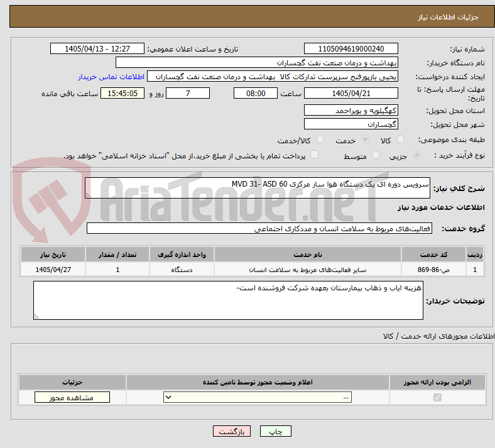495x448 pixels.
Task: Select the متوسط purchase type radio
Action: (x=376, y=155)
